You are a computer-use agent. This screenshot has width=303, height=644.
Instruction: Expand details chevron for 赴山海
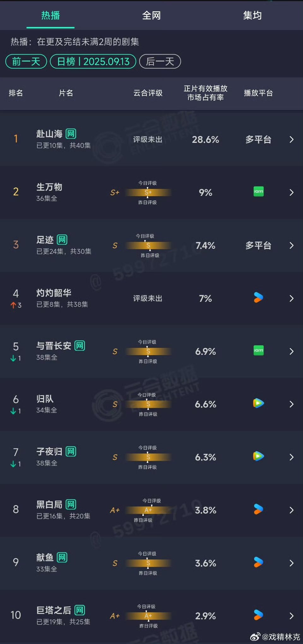292,139
